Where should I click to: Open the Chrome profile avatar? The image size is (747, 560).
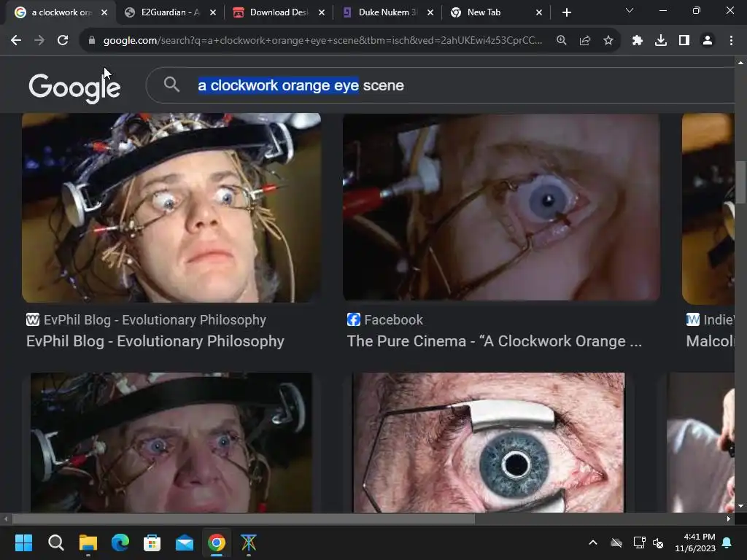click(708, 41)
